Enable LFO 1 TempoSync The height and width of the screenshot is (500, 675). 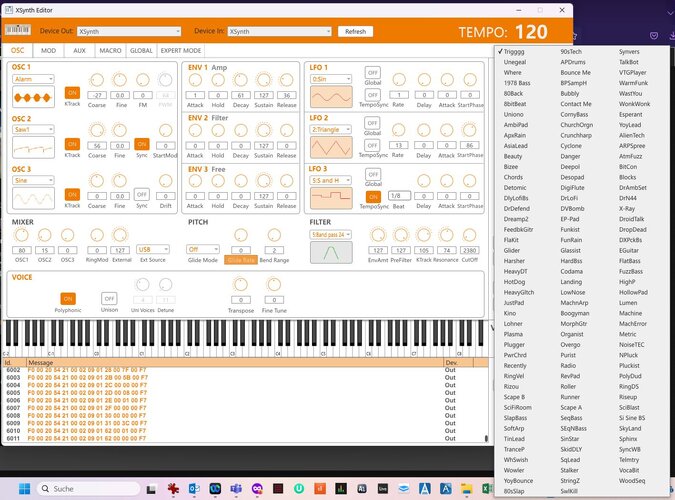(372, 95)
